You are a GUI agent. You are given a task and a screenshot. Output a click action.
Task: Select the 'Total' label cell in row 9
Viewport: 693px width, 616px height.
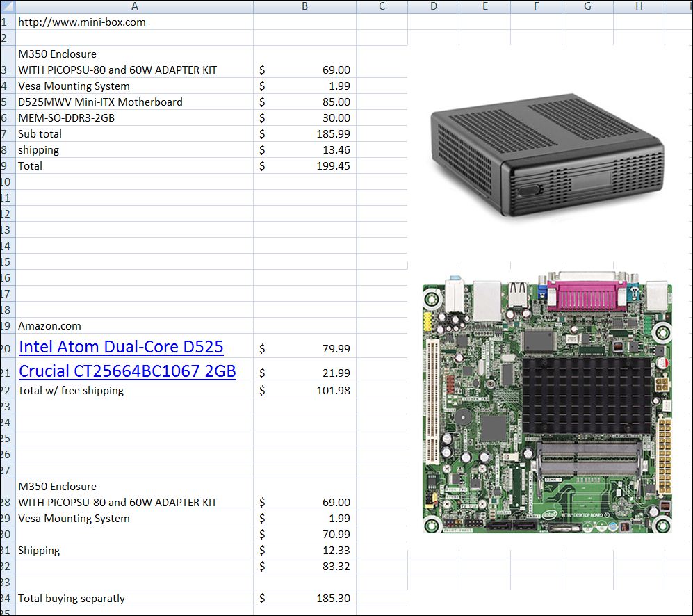click(135, 165)
